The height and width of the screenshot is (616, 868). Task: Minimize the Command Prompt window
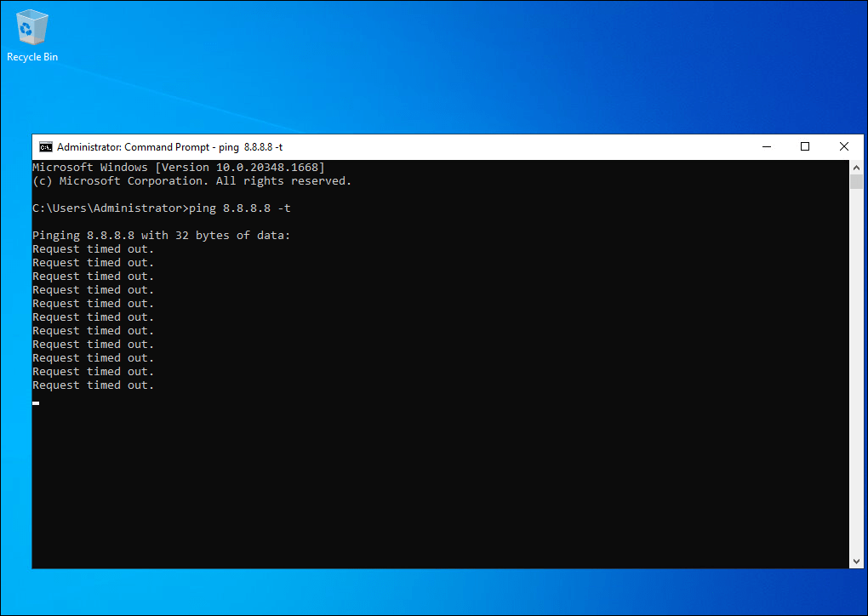tap(766, 147)
